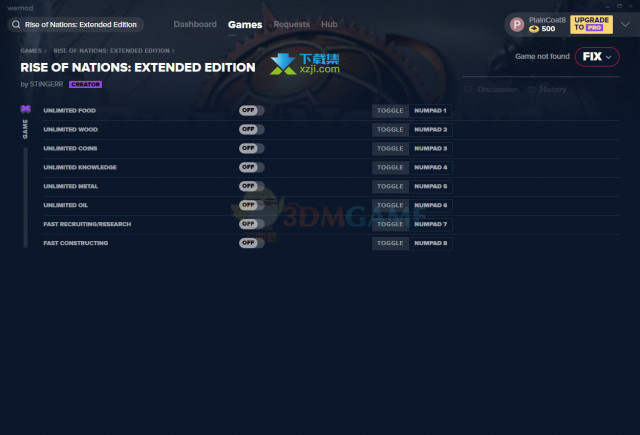The width and height of the screenshot is (640, 435).
Task: Open the STiNGERR author link
Action: click(x=46, y=84)
